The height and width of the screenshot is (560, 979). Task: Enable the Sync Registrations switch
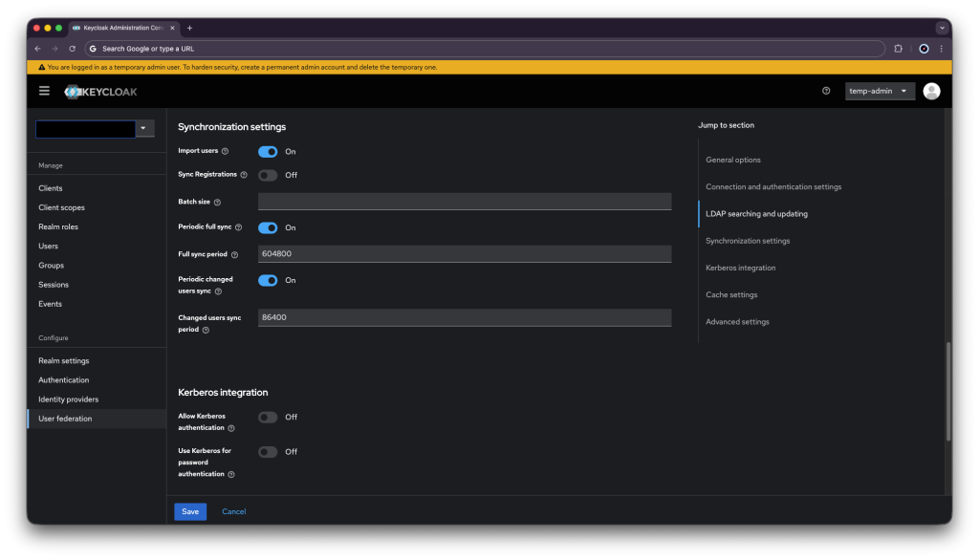[268, 175]
